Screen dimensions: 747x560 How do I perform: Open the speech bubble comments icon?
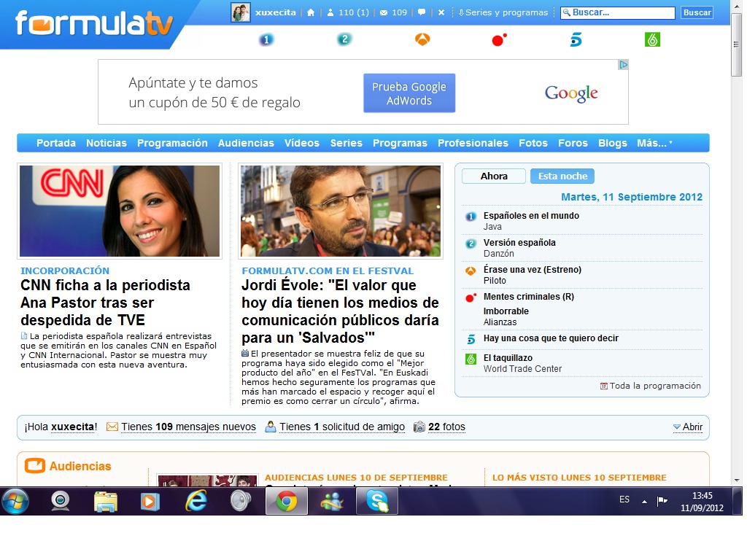pyautogui.click(x=422, y=12)
